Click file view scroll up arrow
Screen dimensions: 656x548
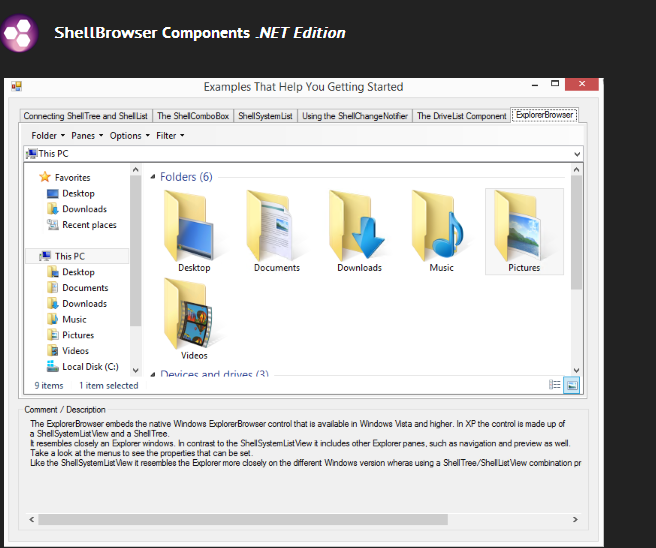pyautogui.click(x=576, y=169)
